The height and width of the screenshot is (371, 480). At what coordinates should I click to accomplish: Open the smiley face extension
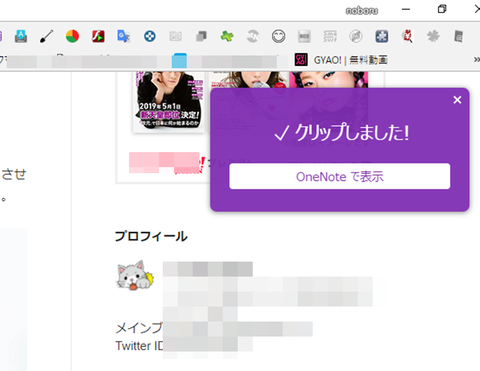click(278, 36)
